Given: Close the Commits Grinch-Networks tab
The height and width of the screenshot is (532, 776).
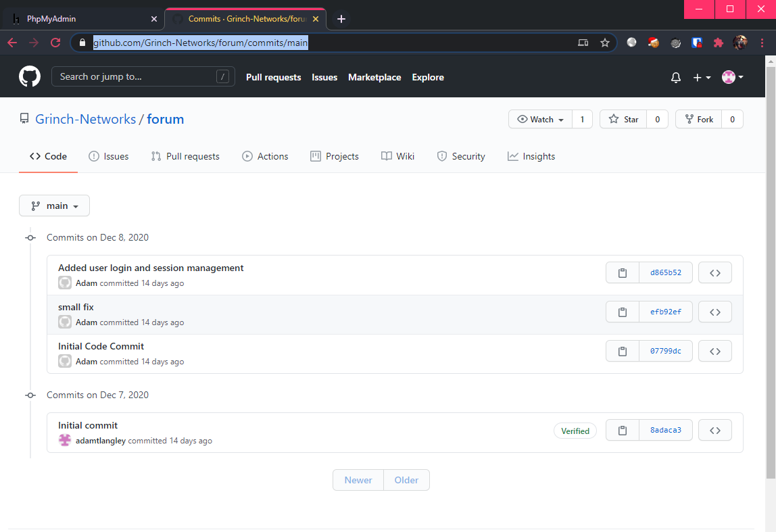Looking at the screenshot, I should pyautogui.click(x=316, y=19).
